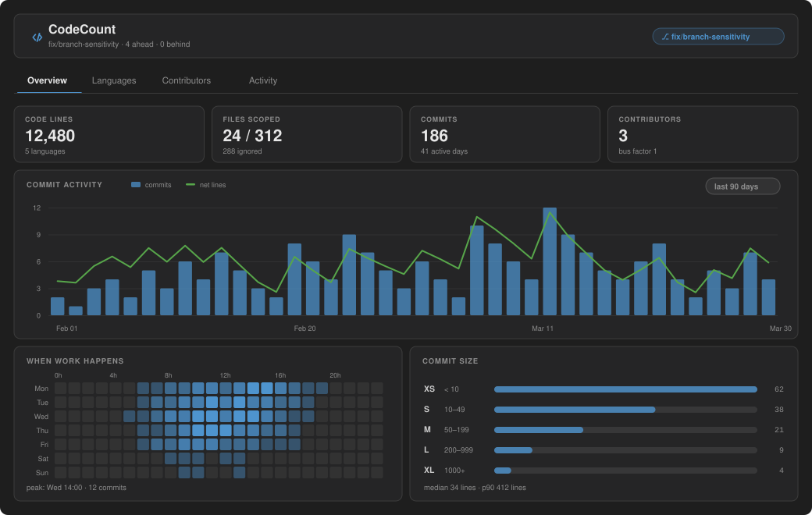Click the 'bus factor 1' text
The width and height of the screenshot is (812, 515).
637,151
